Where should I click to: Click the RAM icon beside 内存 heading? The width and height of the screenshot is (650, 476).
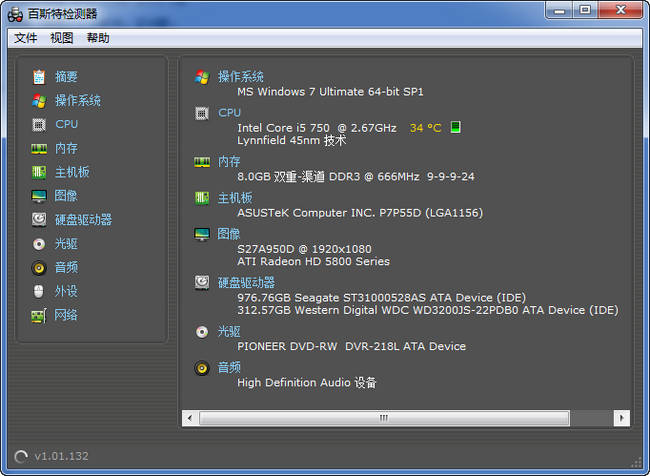click(x=202, y=162)
